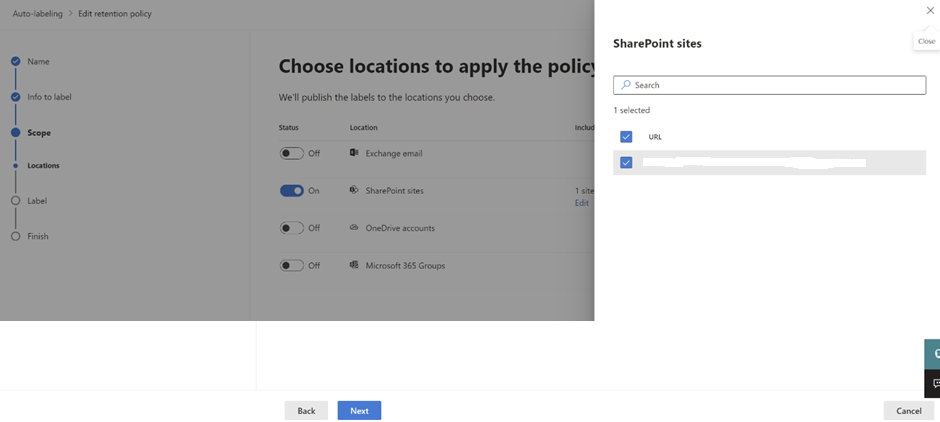Click the Auto-labeling breadcrumb link
The height and width of the screenshot is (422, 940).
pos(37,14)
